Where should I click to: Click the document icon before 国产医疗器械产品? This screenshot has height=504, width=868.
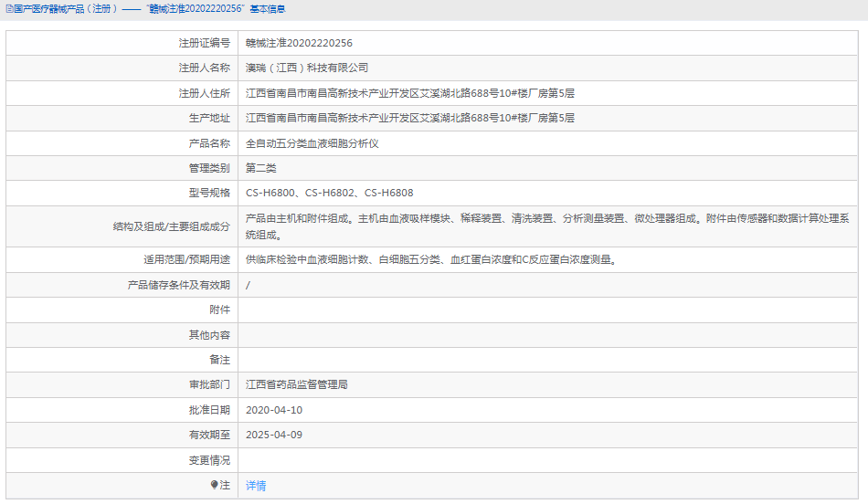[9, 9]
